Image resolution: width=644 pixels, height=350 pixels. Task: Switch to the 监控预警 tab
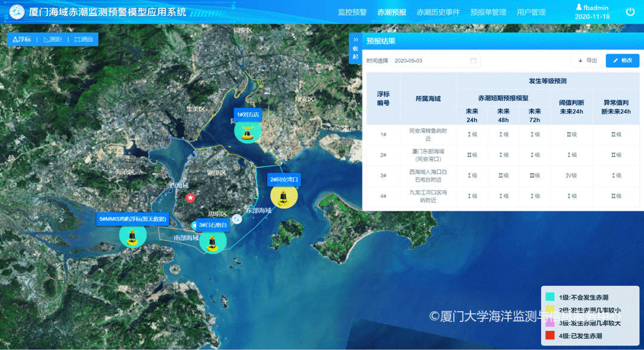352,12
